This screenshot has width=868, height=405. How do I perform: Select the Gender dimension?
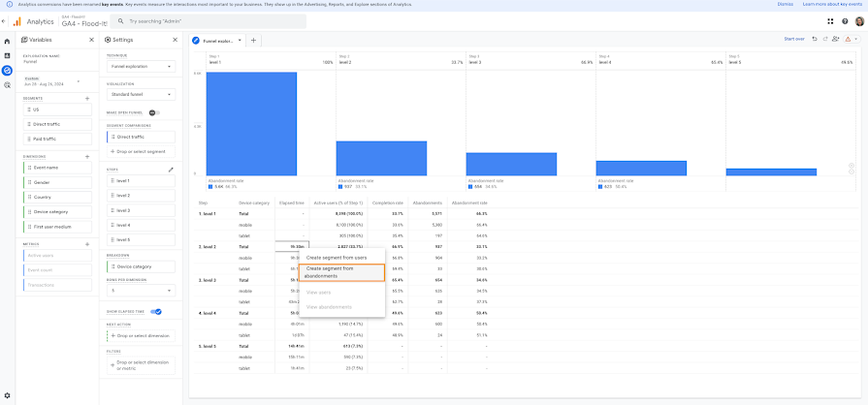(x=57, y=182)
